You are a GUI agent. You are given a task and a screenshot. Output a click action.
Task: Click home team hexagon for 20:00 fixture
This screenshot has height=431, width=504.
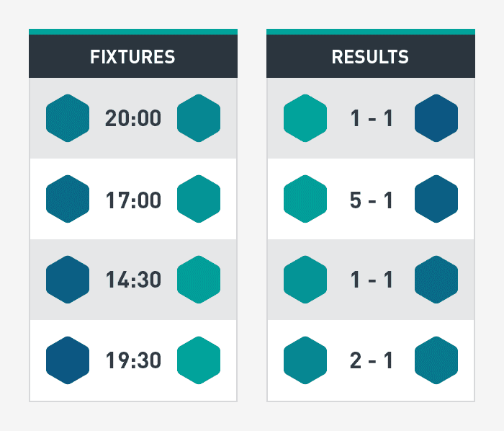68,118
